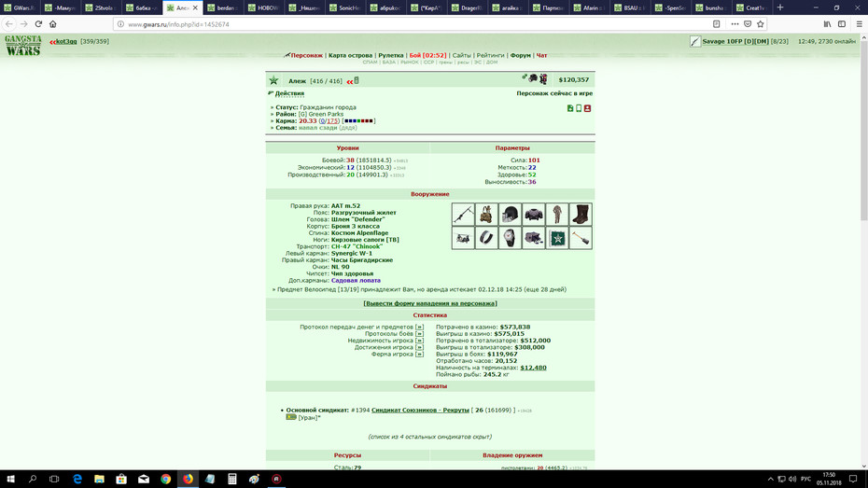Expand the player's achievements
Image resolution: width=868 pixels, height=488 pixels.
coord(419,347)
